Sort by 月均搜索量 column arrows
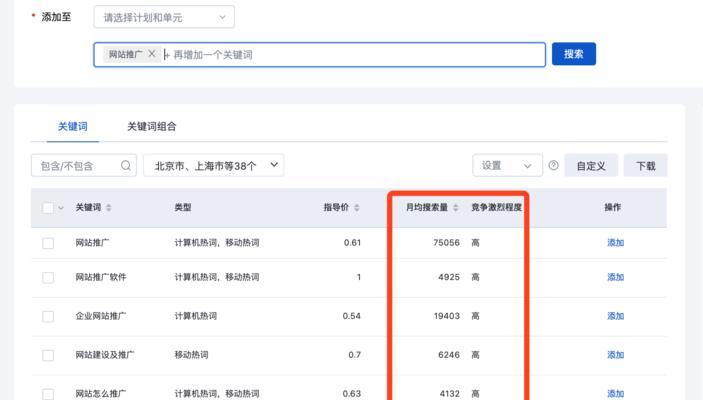This screenshot has height=400, width=703. coord(456,208)
